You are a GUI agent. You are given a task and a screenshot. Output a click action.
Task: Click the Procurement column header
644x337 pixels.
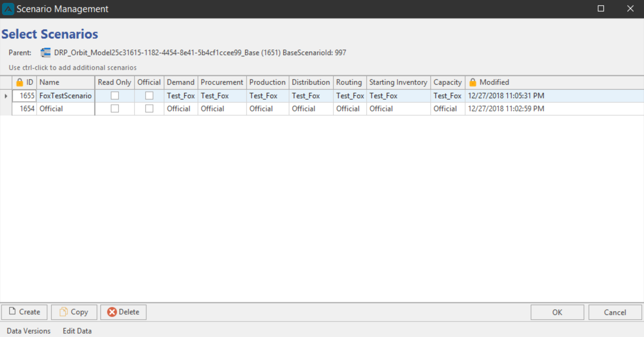(x=222, y=82)
